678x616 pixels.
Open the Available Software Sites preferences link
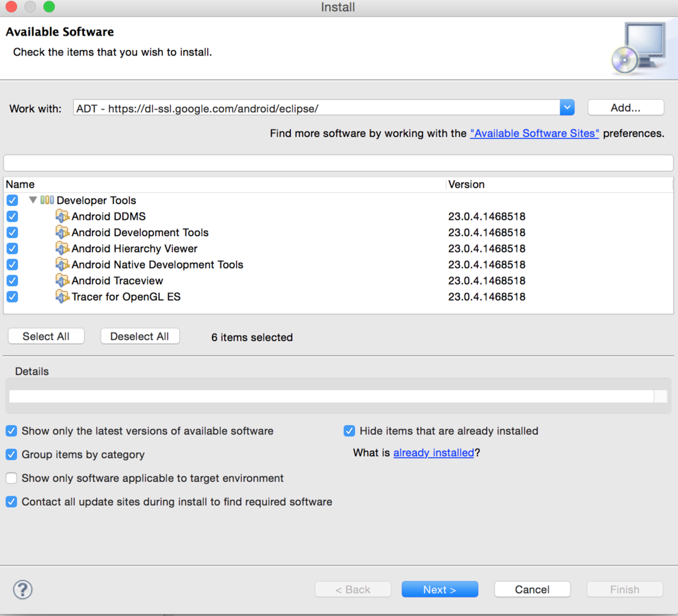pos(534,133)
